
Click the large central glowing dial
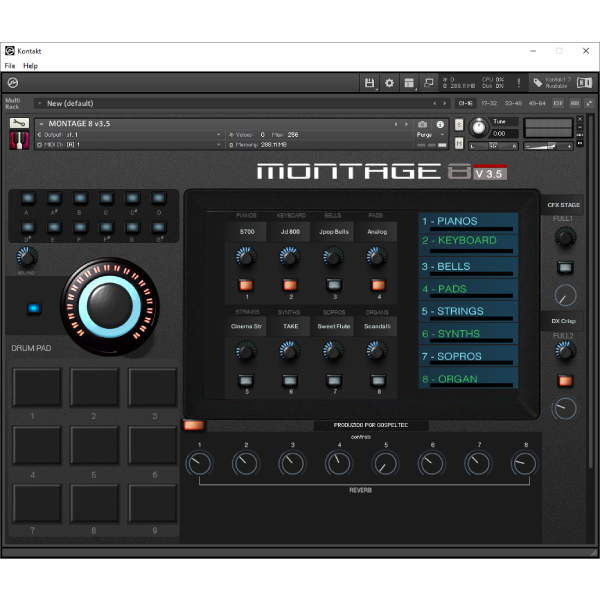[x=110, y=307]
